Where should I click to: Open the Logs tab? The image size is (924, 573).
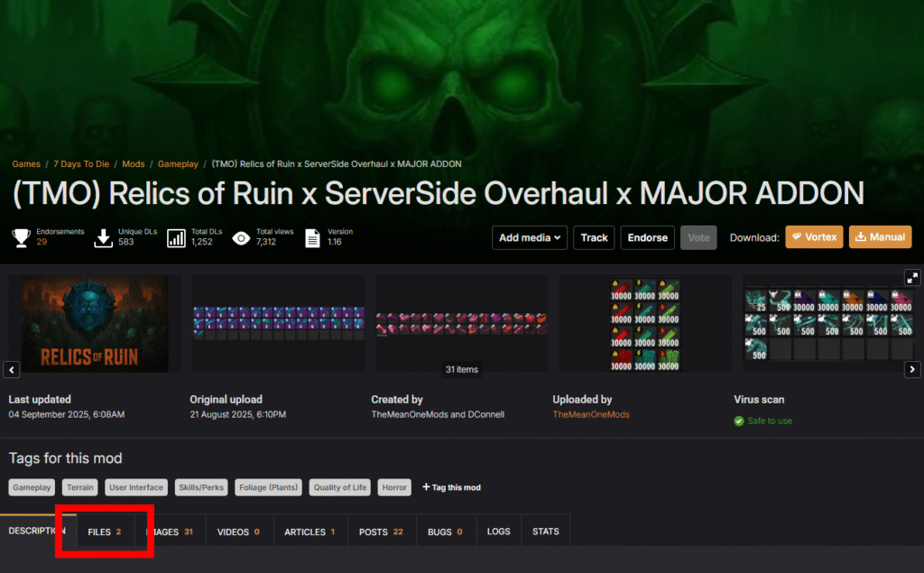[498, 531]
